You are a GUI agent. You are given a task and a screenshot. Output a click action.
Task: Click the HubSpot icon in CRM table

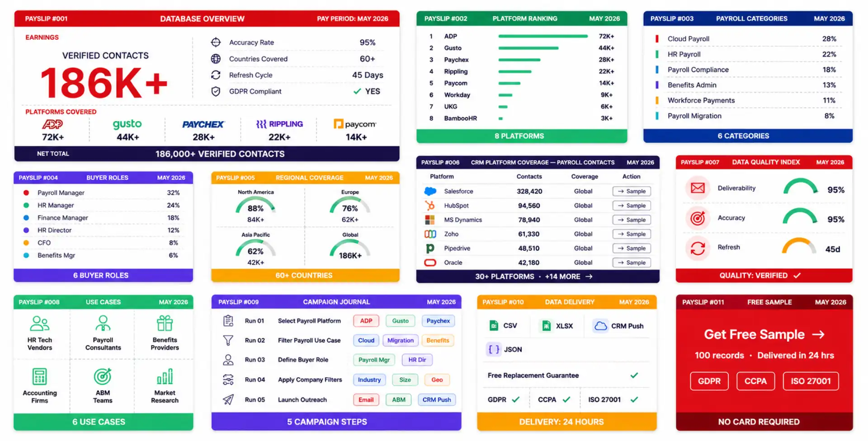pos(430,206)
